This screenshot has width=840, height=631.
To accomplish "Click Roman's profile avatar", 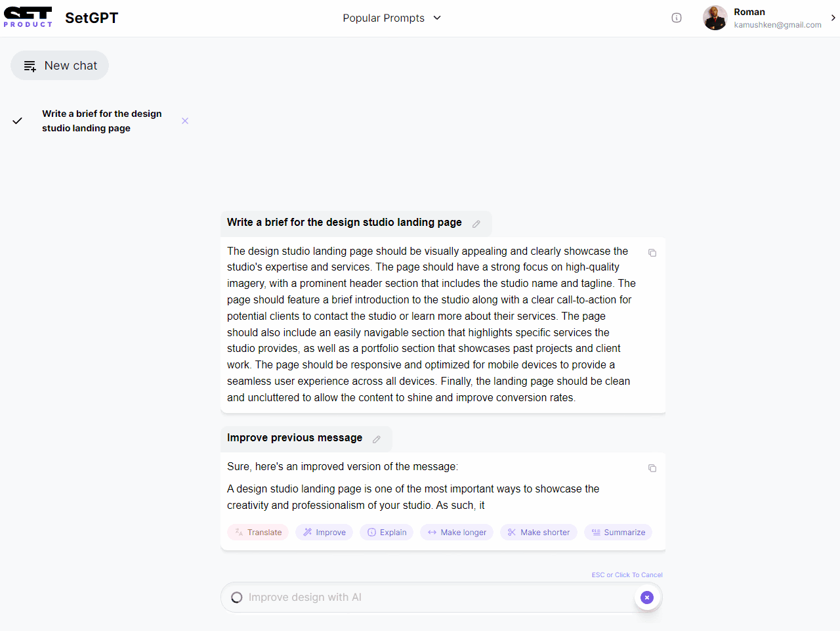I will 715,18.
